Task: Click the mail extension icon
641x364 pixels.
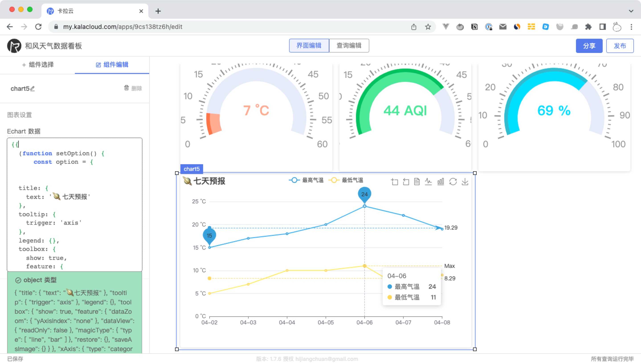Action: point(503,27)
